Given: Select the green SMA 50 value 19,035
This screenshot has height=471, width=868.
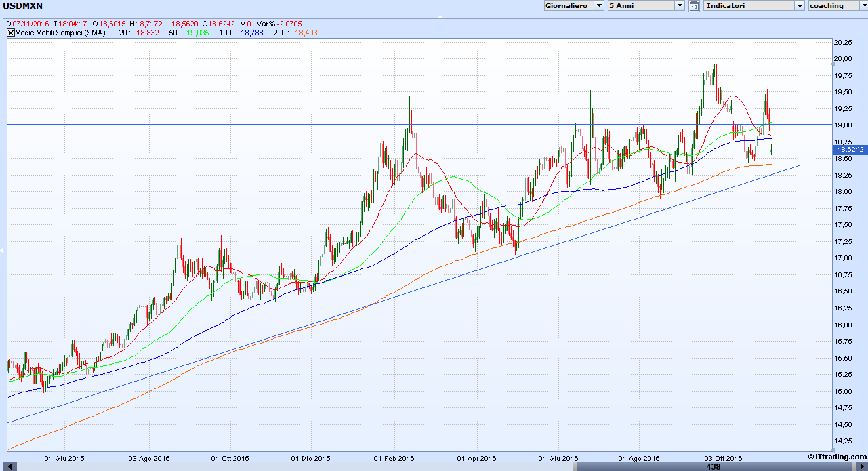Looking at the screenshot, I should 197,33.
